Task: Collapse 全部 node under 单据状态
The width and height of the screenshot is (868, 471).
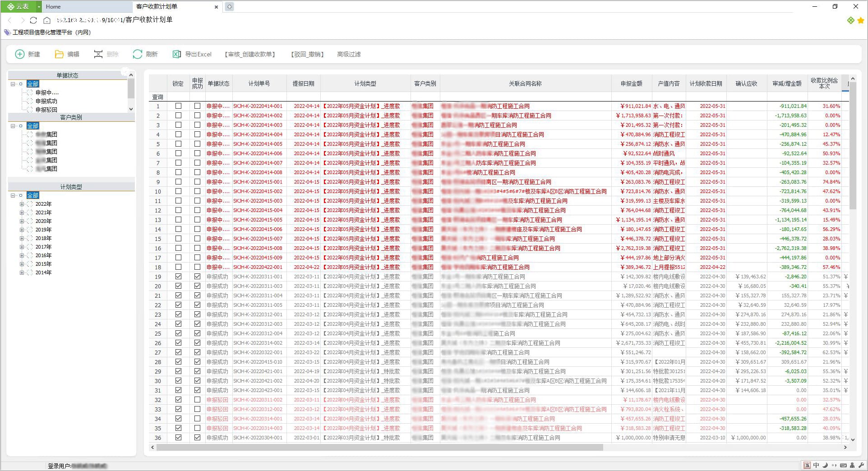Action: click(13, 84)
